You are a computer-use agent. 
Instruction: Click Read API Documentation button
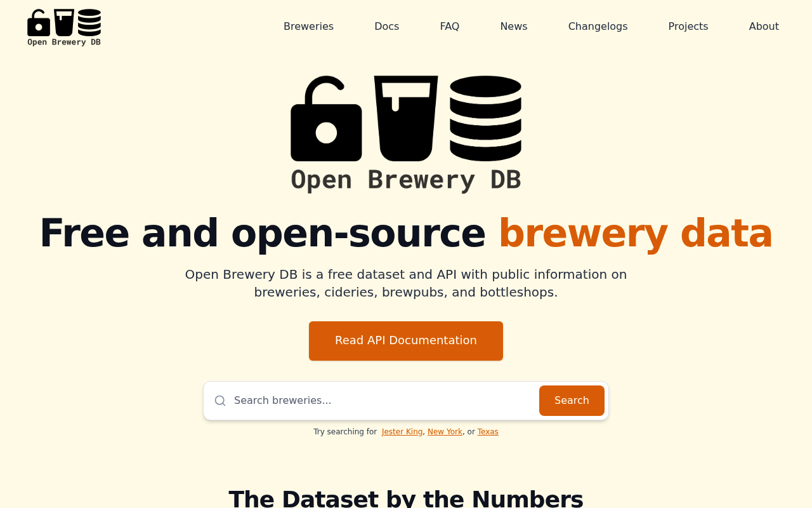[x=406, y=341]
